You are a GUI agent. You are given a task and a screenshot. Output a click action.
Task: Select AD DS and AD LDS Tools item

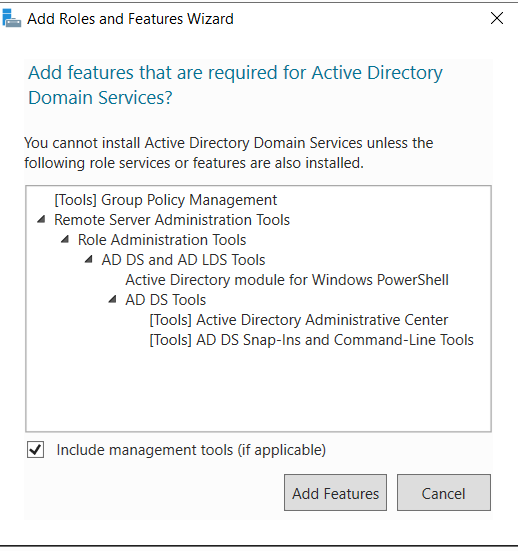pyautogui.click(x=183, y=260)
